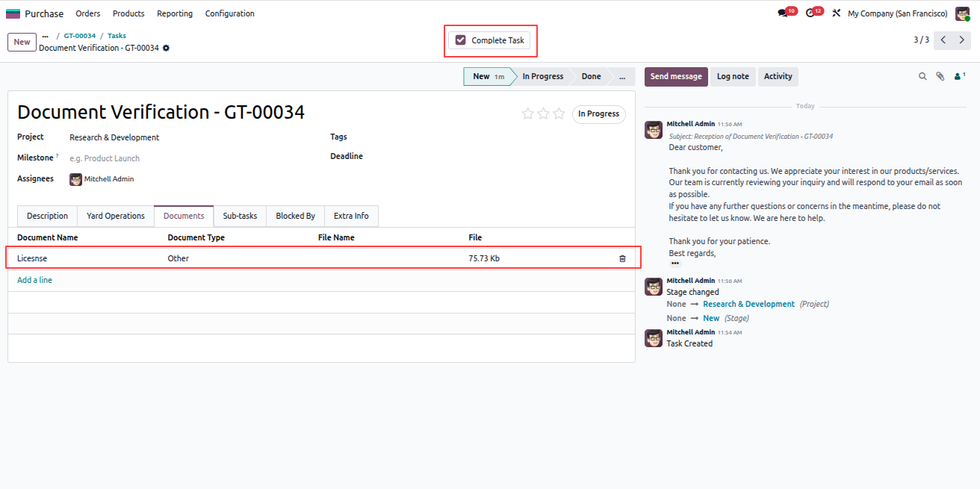Click Add a line link

tap(34, 280)
